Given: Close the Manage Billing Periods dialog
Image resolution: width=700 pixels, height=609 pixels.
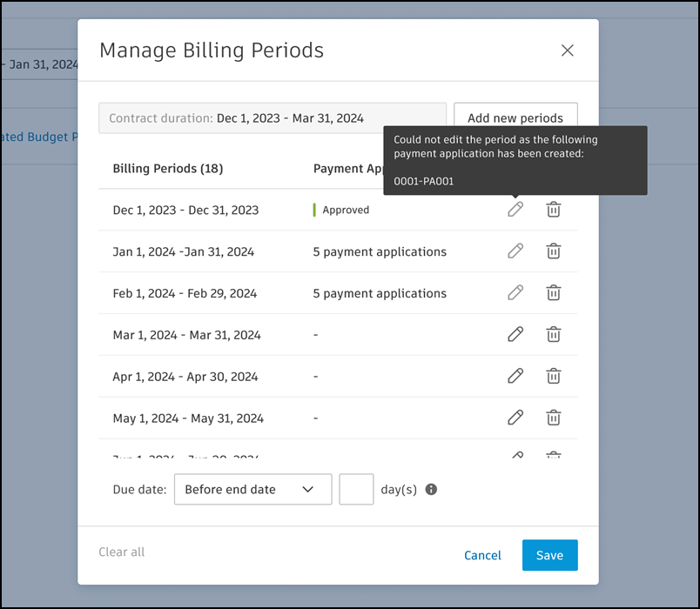Looking at the screenshot, I should coord(568,50).
